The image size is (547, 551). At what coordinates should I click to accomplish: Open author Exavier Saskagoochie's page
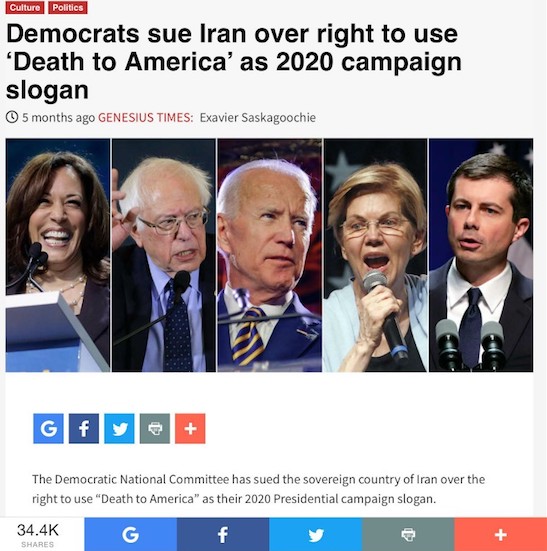tap(258, 117)
